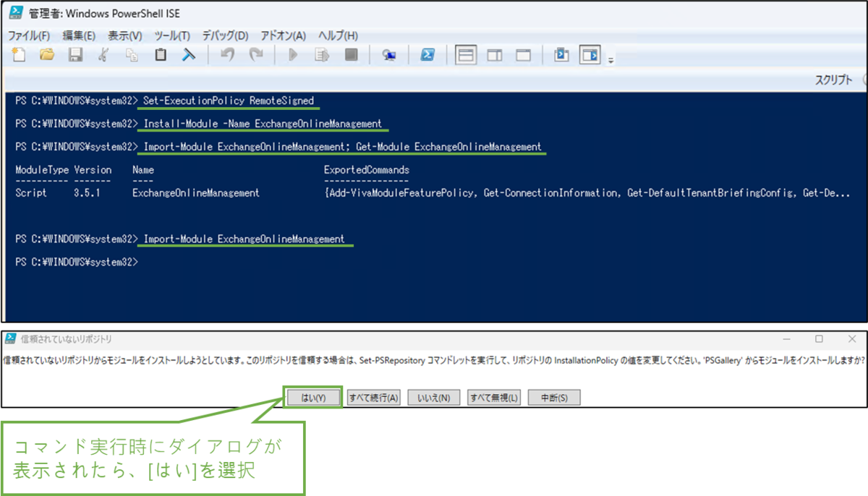This screenshot has width=868, height=496.
Task: Open the デバッグ(D) menu
Action: tap(225, 35)
